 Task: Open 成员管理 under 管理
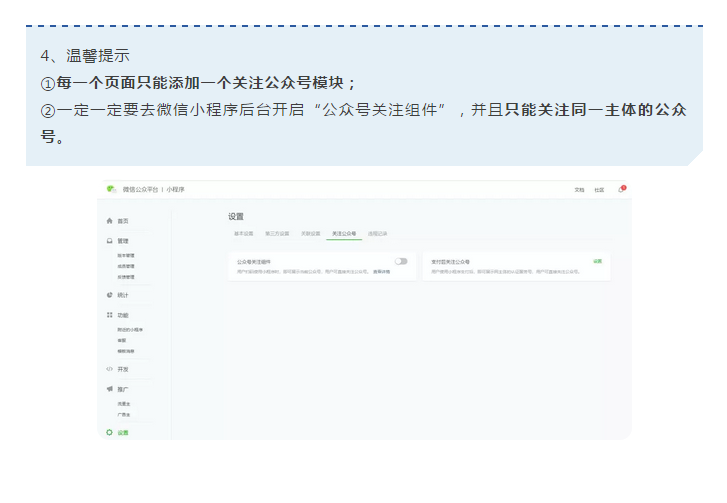[126, 266]
